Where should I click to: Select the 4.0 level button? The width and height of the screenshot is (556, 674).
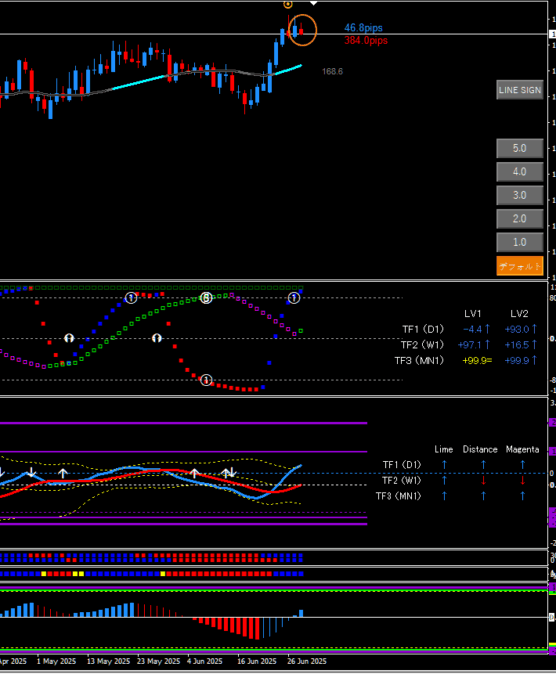519,172
